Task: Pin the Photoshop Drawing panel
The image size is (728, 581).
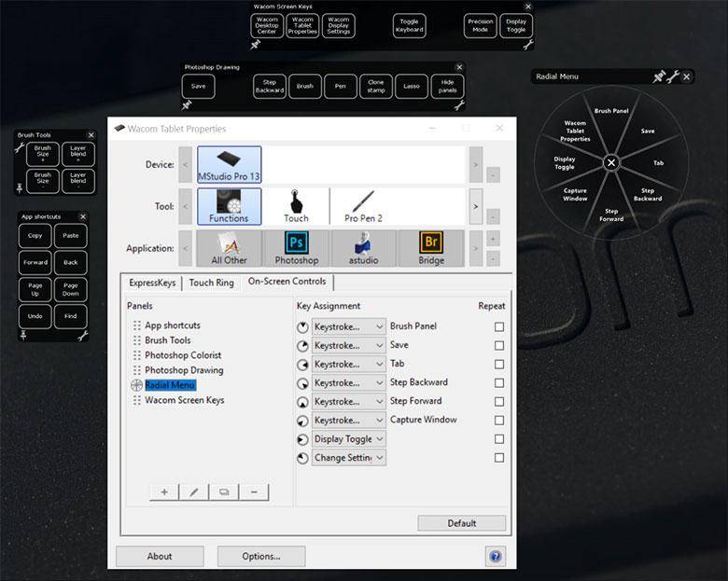Action: (x=187, y=105)
